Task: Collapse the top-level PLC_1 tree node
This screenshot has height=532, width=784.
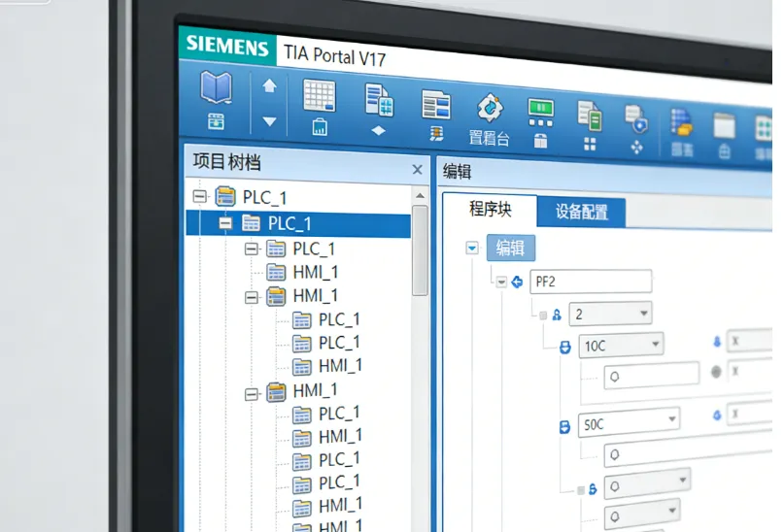Action: click(199, 196)
